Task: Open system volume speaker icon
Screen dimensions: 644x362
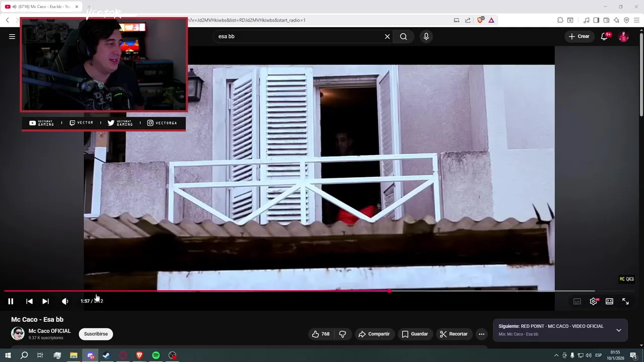Action: pyautogui.click(x=589, y=355)
